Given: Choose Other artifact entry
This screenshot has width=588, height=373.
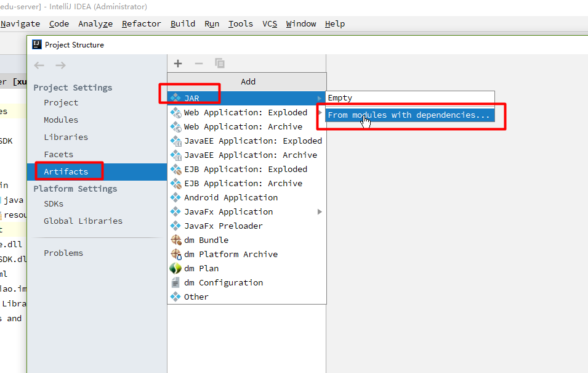Looking at the screenshot, I should tap(247, 297).
